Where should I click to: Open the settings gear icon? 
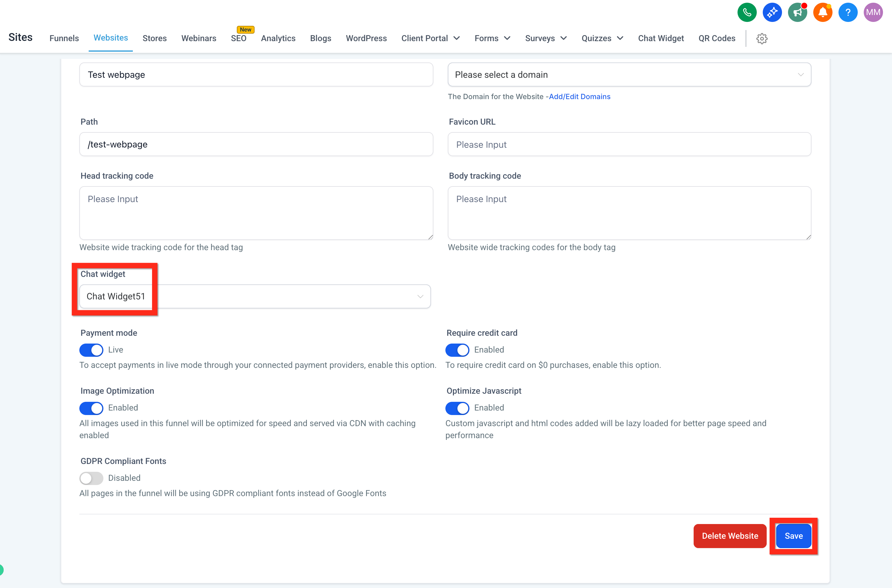pyautogui.click(x=762, y=38)
